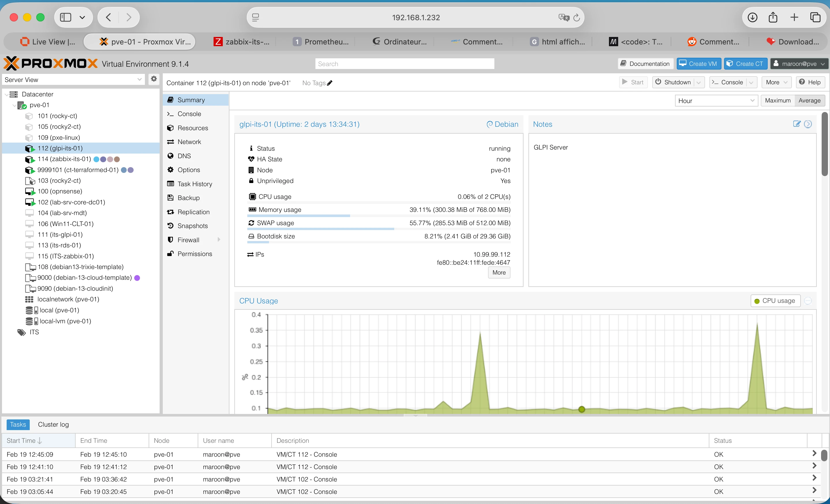This screenshot has width=830, height=504.
Task: Expand the Shutdown button dropdown arrow
Action: tap(699, 83)
